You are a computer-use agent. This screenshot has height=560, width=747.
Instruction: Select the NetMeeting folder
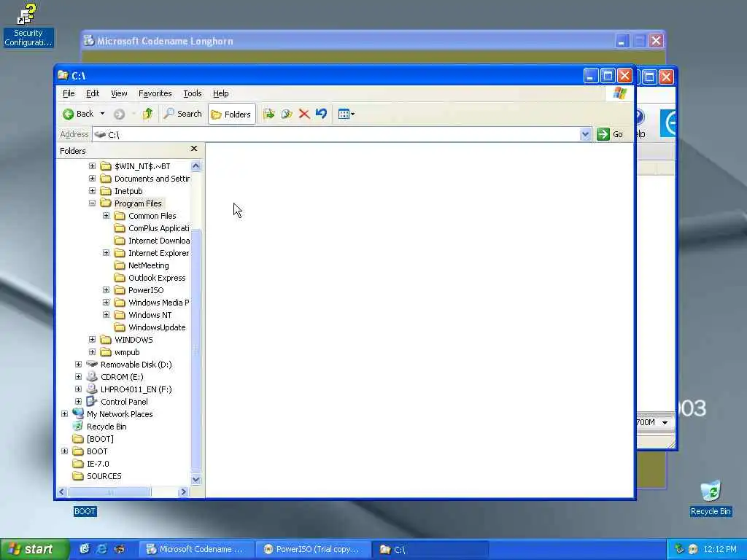coord(149,265)
